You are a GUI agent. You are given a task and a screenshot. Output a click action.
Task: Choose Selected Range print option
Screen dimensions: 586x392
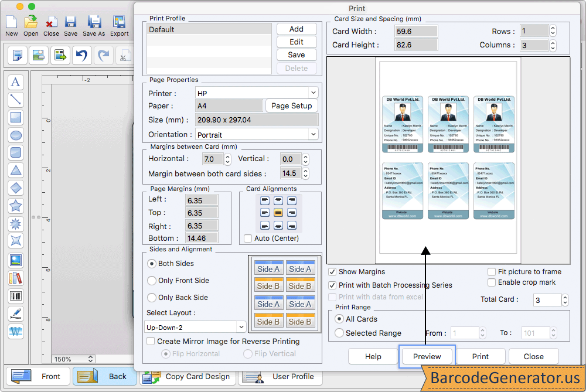pos(339,333)
